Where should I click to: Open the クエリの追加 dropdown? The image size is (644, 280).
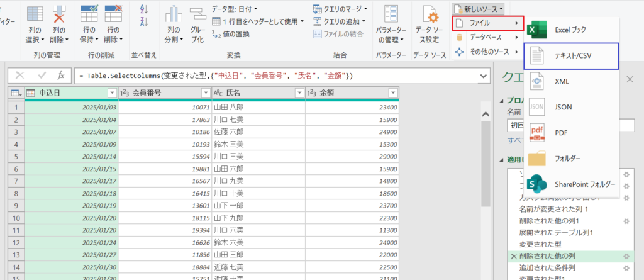pos(339,21)
